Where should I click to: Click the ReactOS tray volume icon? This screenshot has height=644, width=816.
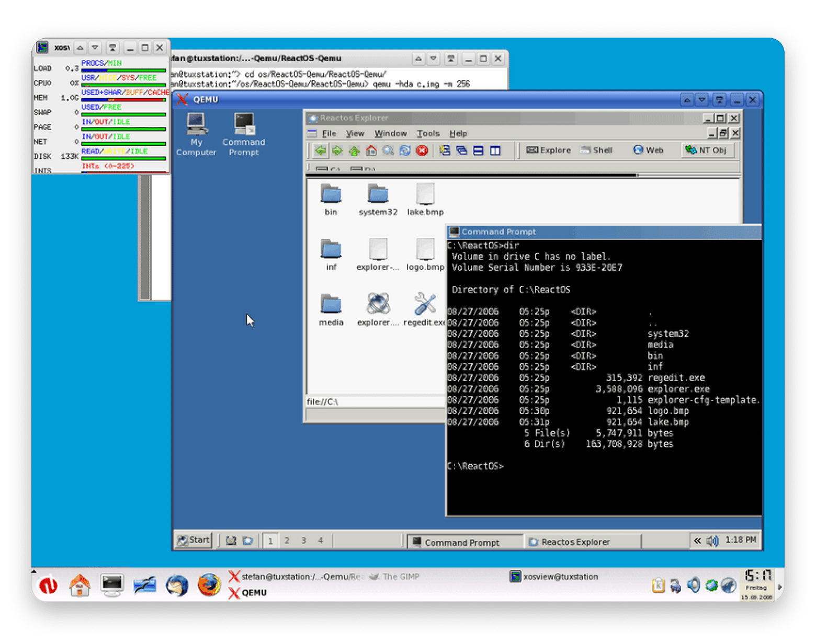click(712, 540)
